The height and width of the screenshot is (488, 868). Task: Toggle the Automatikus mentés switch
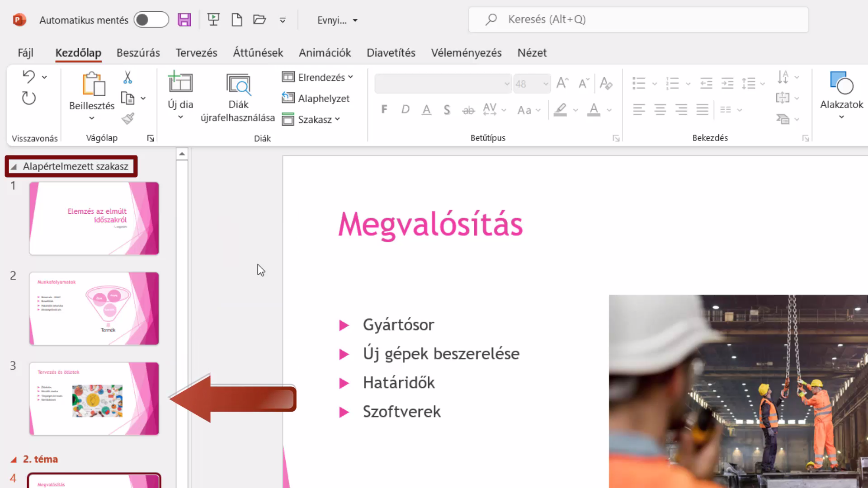pos(151,20)
